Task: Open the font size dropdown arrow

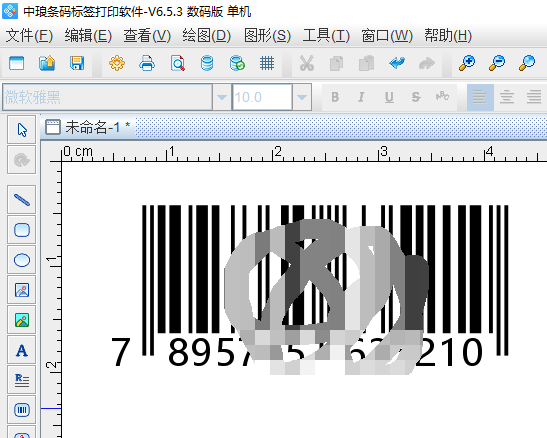Action: [302, 97]
